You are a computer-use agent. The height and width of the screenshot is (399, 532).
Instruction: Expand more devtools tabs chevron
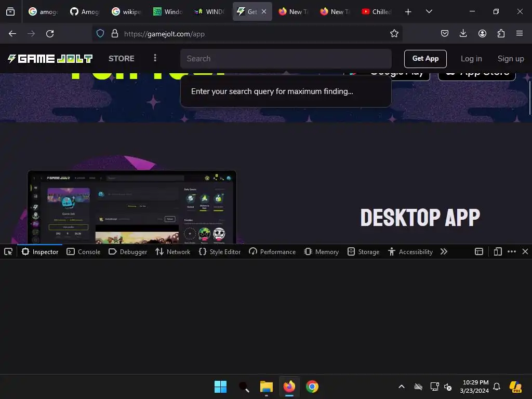pyautogui.click(x=444, y=252)
